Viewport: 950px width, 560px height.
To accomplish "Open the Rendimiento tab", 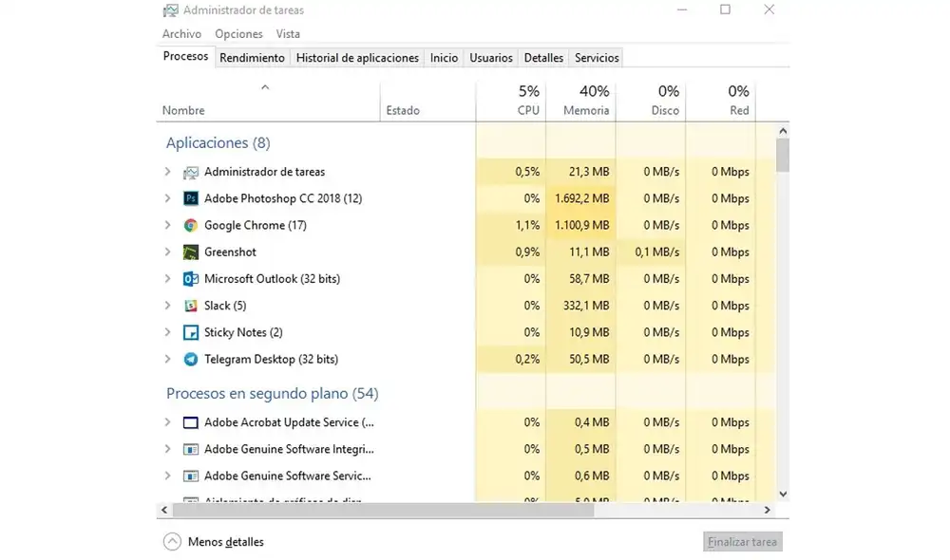I will pyautogui.click(x=252, y=58).
